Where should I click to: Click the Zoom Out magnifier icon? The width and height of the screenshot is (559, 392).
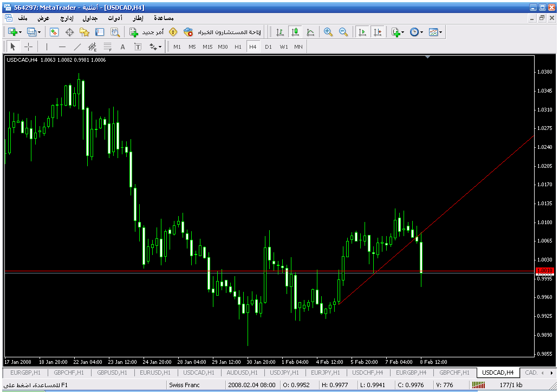point(343,32)
